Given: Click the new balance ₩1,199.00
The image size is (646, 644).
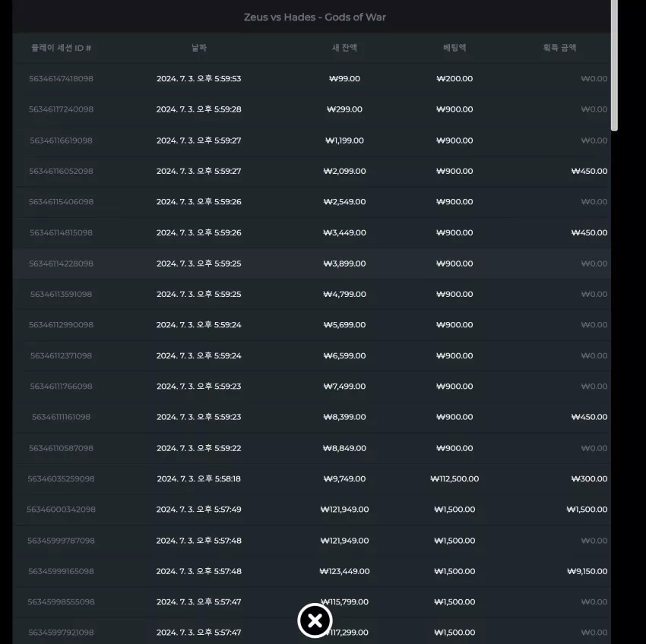Looking at the screenshot, I should coord(344,140).
